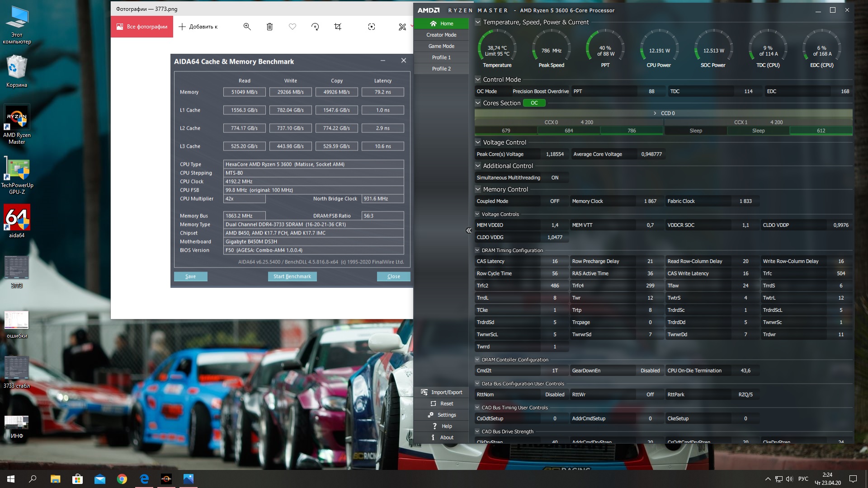Image resolution: width=868 pixels, height=488 pixels.
Task: Switch to Creator Mode tab
Action: click(x=441, y=35)
